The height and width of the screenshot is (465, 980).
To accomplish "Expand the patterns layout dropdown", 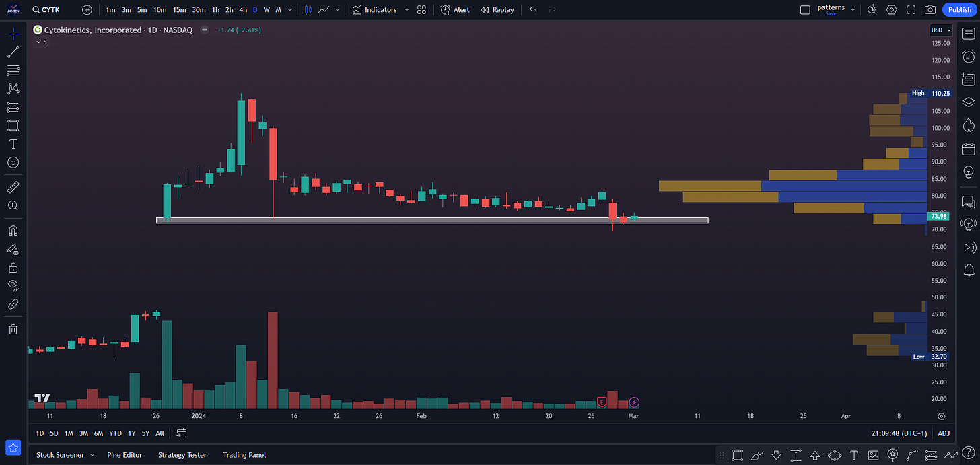I will [853, 10].
